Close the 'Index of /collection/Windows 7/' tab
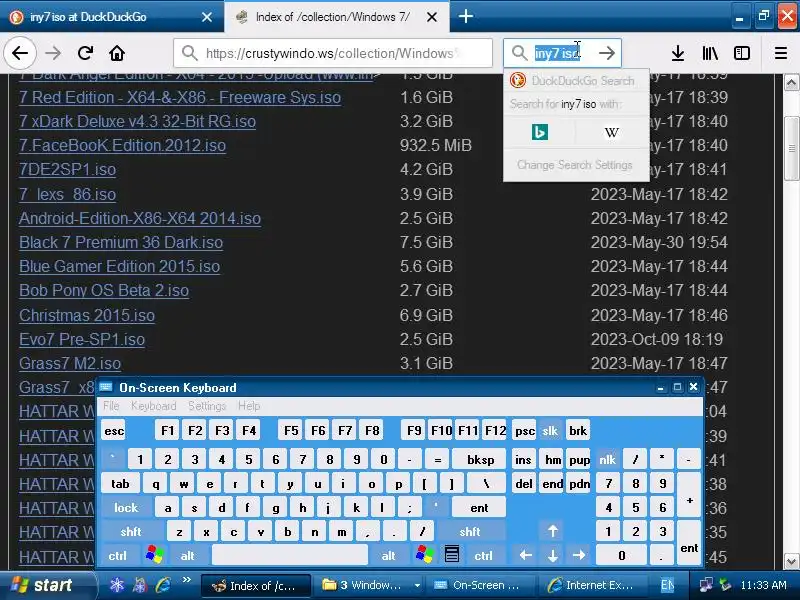The image size is (800, 600). [x=432, y=17]
